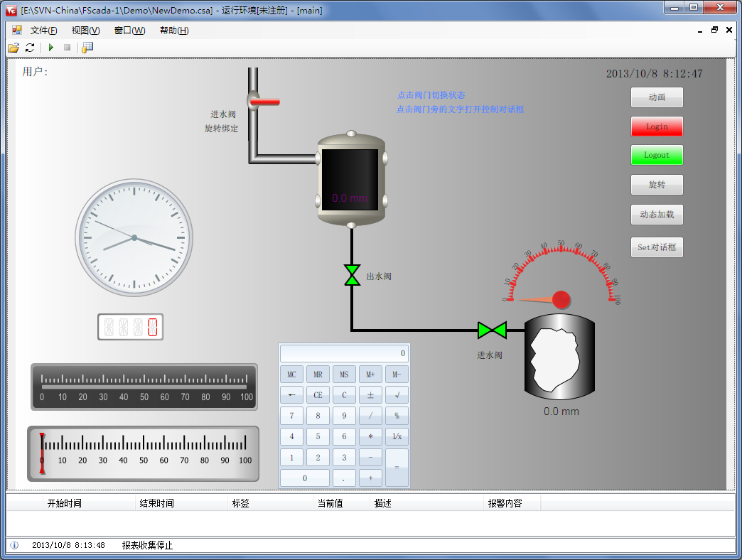Click the info icon in the status bar
This screenshot has height=560, width=742.
tap(14, 545)
